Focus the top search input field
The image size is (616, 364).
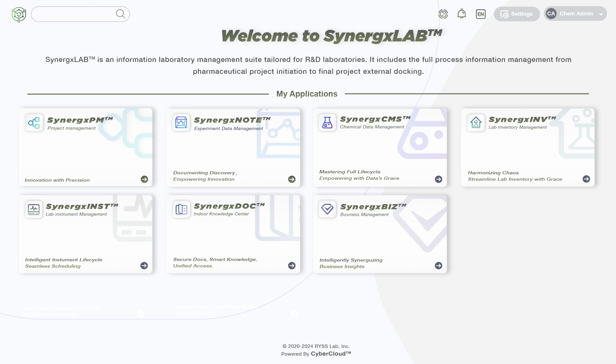(80, 14)
